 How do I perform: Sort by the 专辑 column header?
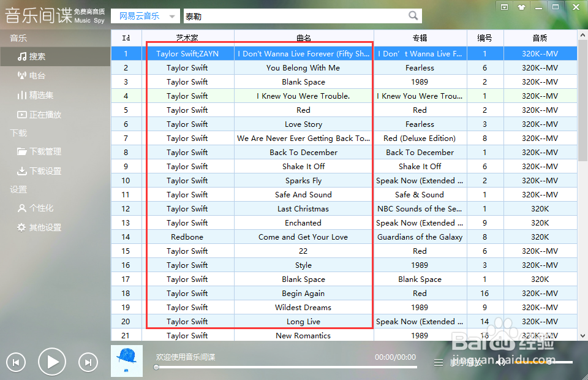pyautogui.click(x=420, y=38)
